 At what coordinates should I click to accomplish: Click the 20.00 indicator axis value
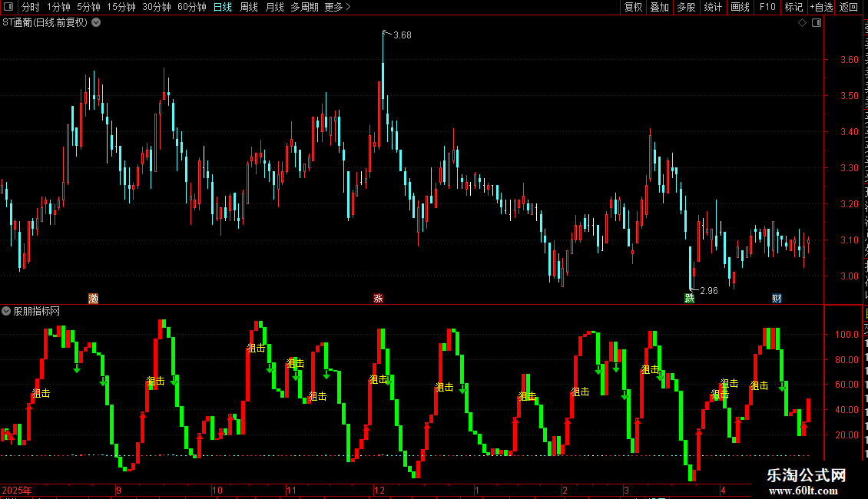pos(847,435)
